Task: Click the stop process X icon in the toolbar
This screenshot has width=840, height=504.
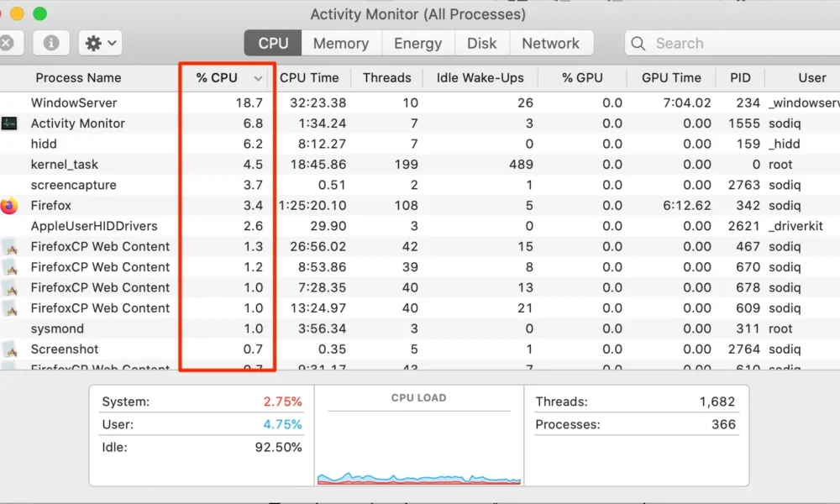Action: [x=4, y=43]
